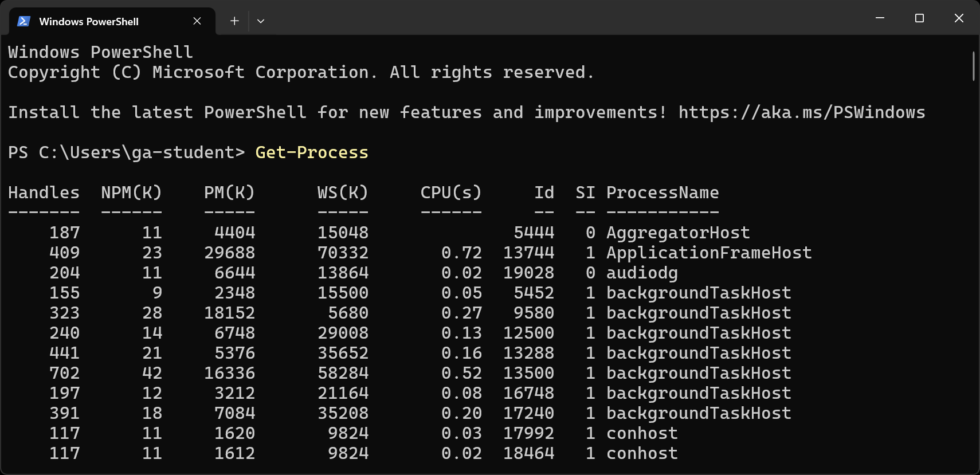Click backgroundTaskHost with Id 12500
Viewport: 980px width, 475px height.
pyautogui.click(x=699, y=333)
